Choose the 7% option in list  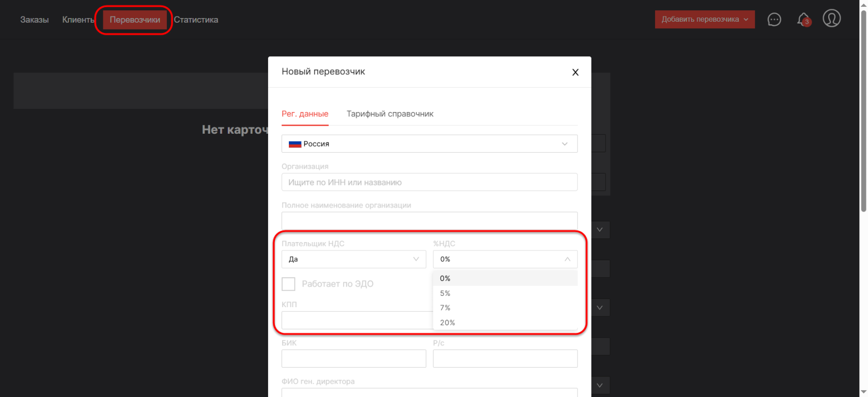(x=445, y=308)
